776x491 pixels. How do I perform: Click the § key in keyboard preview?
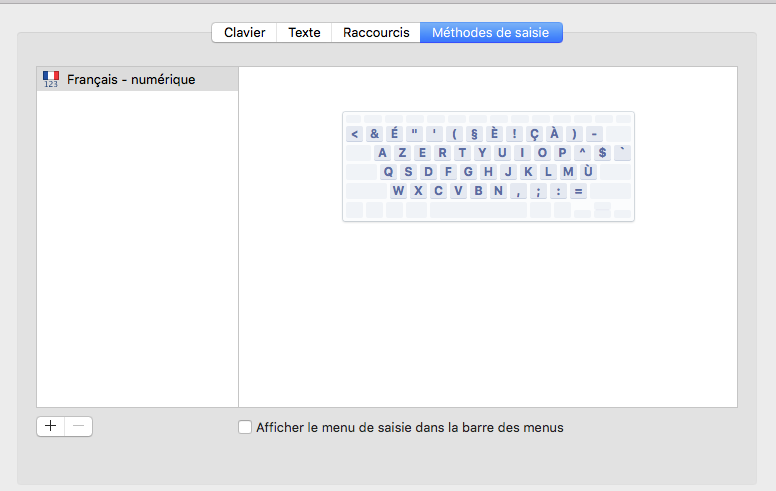[x=474, y=134]
